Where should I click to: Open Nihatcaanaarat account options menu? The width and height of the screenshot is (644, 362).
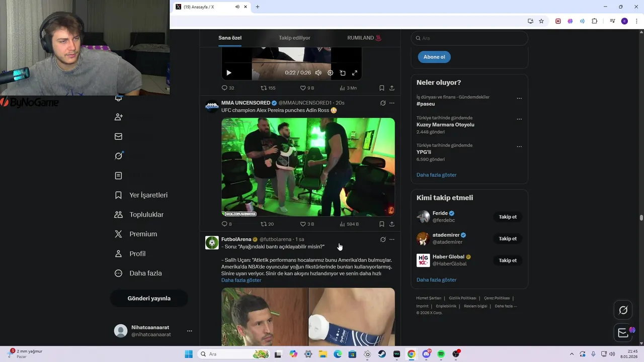coord(190,331)
